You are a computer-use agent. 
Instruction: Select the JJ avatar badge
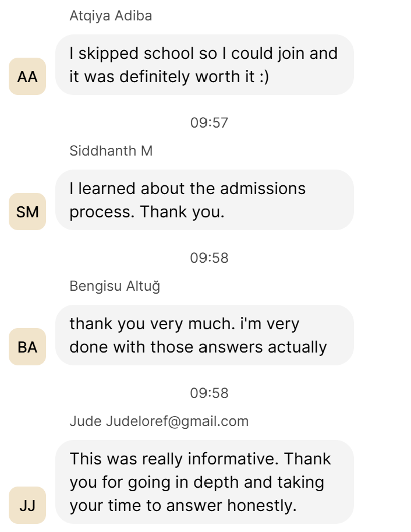point(27,505)
